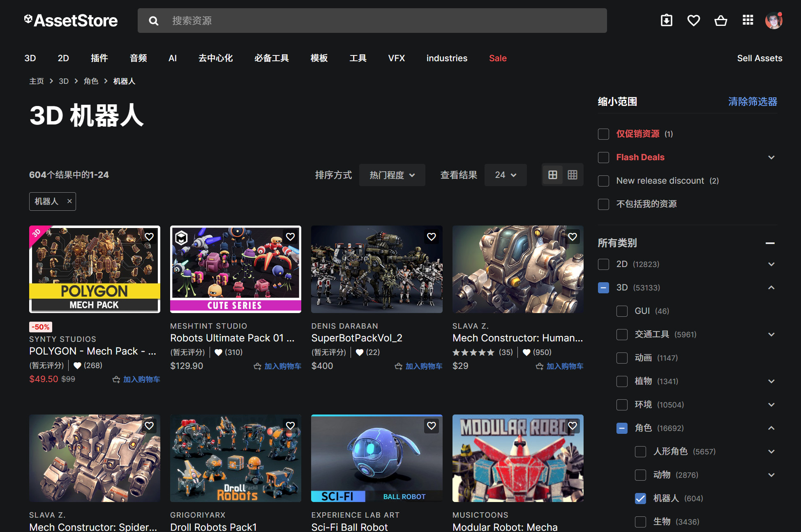Open the industries nav menu
801x532 pixels.
coord(447,58)
